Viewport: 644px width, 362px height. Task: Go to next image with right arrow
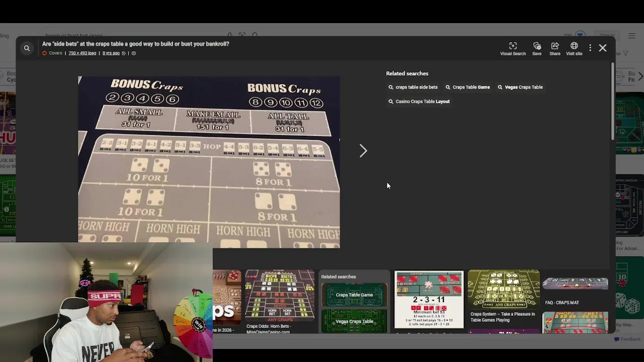(x=363, y=151)
